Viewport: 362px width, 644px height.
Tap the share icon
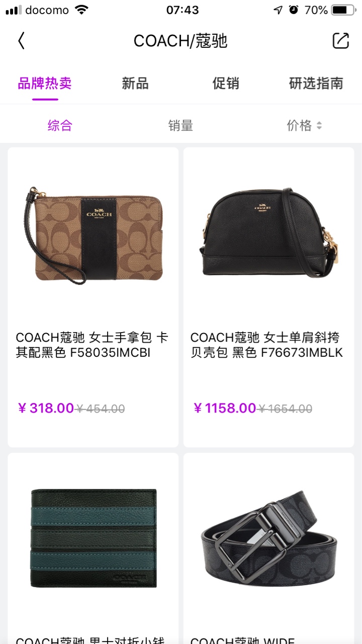tap(340, 41)
